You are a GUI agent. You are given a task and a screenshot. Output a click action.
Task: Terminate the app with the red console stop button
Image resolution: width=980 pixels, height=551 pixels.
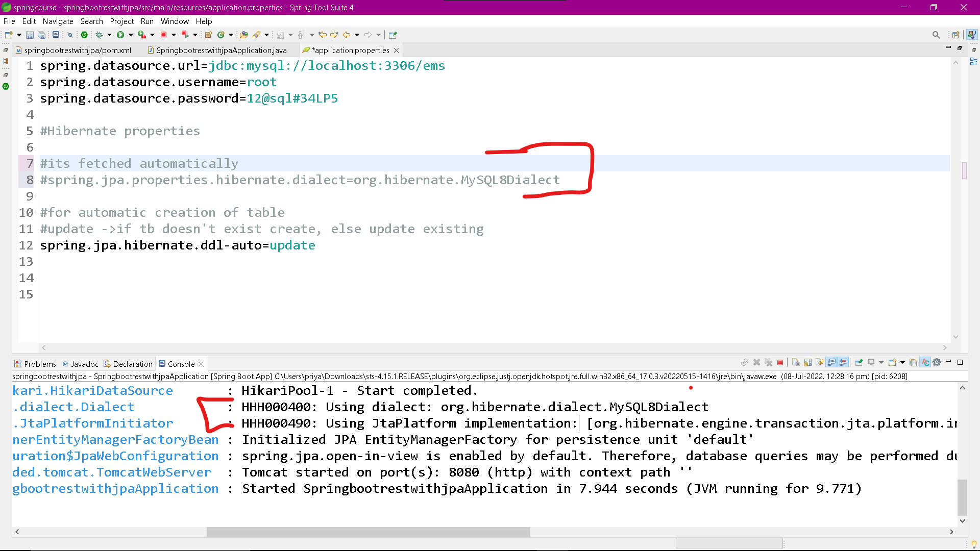click(780, 362)
